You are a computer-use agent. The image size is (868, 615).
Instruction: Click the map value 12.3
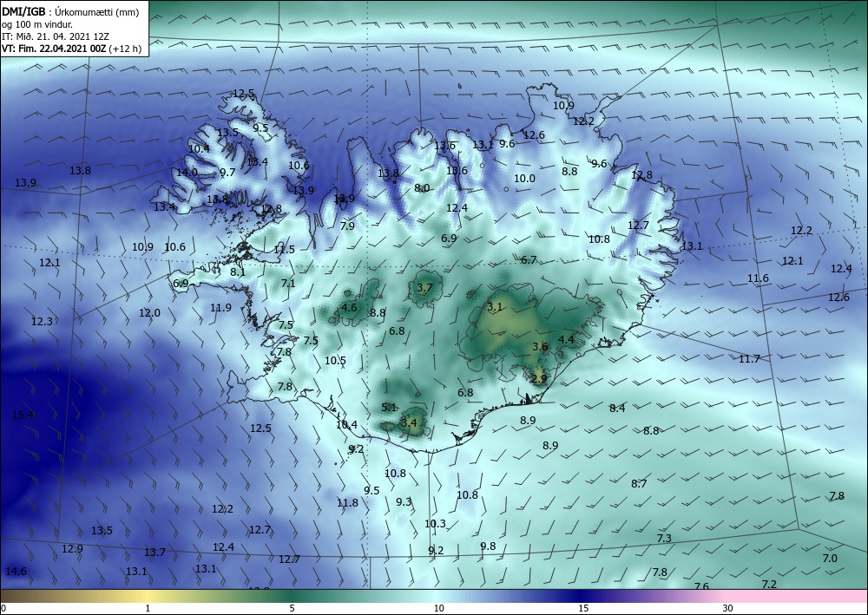[x=42, y=321]
